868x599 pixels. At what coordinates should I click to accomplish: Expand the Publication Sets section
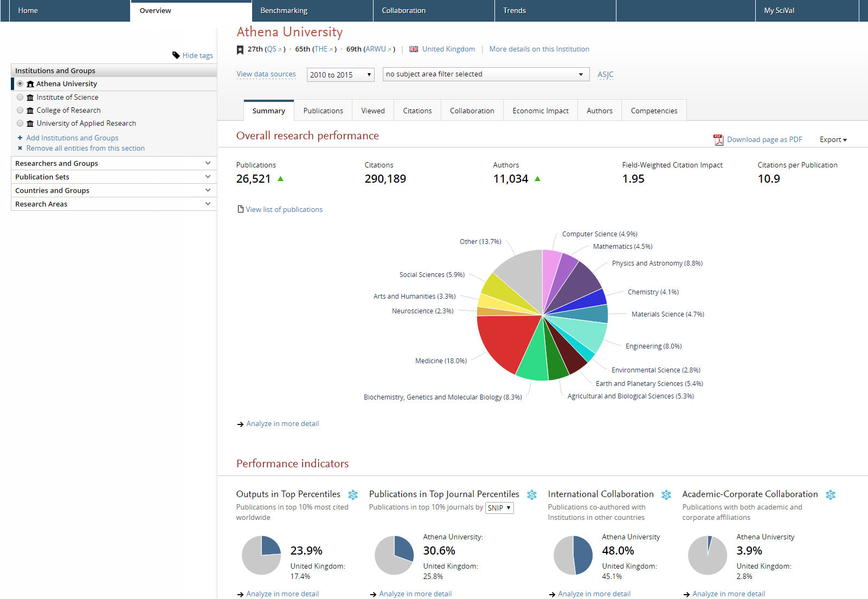pos(114,177)
